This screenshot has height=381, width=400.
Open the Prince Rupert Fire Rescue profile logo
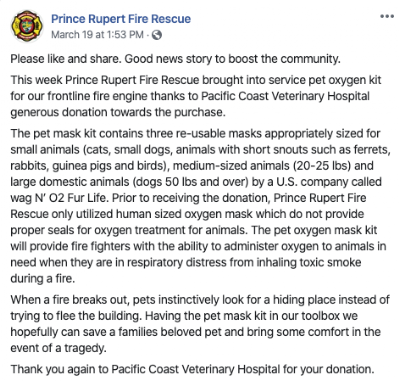(27, 26)
